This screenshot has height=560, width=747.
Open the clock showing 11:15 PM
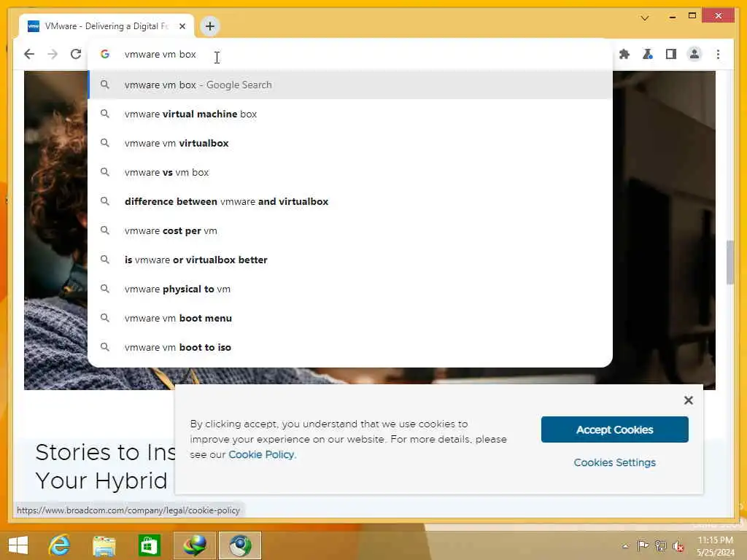click(715, 545)
